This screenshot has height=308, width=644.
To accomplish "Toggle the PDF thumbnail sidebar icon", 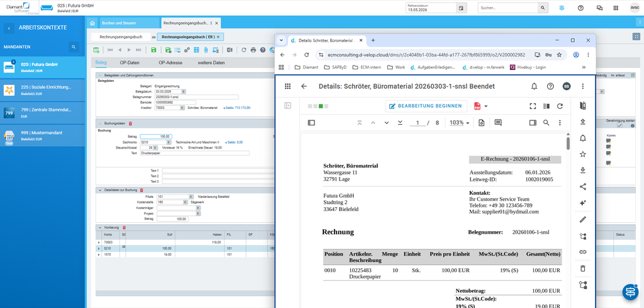I will (311, 123).
